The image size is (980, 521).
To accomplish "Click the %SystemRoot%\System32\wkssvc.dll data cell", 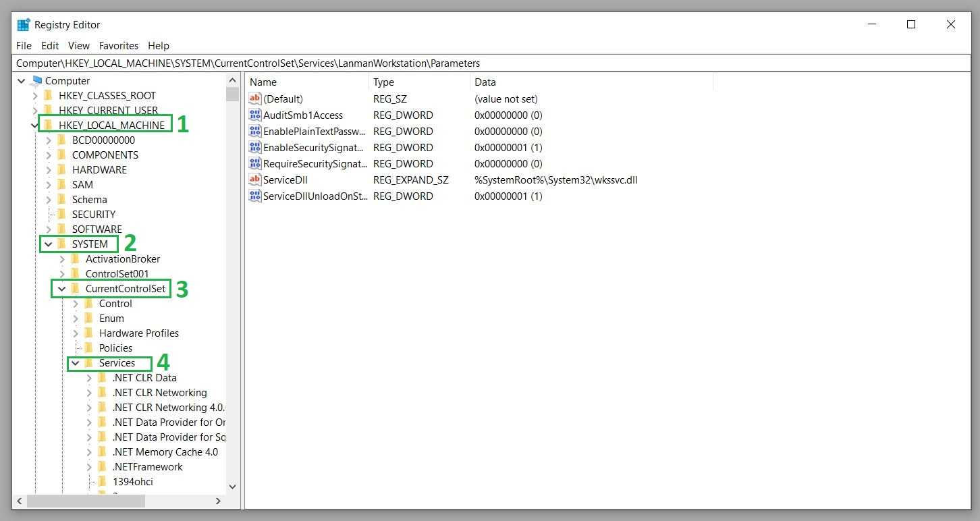I will (556, 180).
